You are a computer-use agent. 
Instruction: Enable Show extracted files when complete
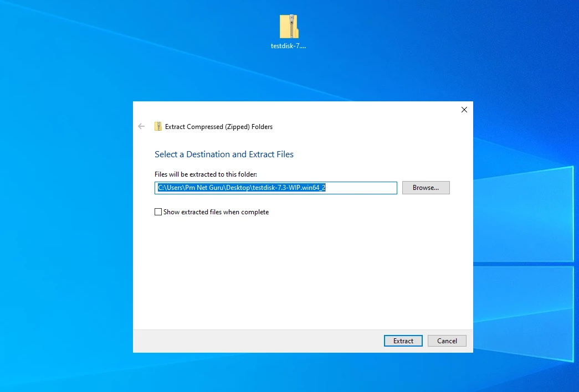[x=158, y=212]
